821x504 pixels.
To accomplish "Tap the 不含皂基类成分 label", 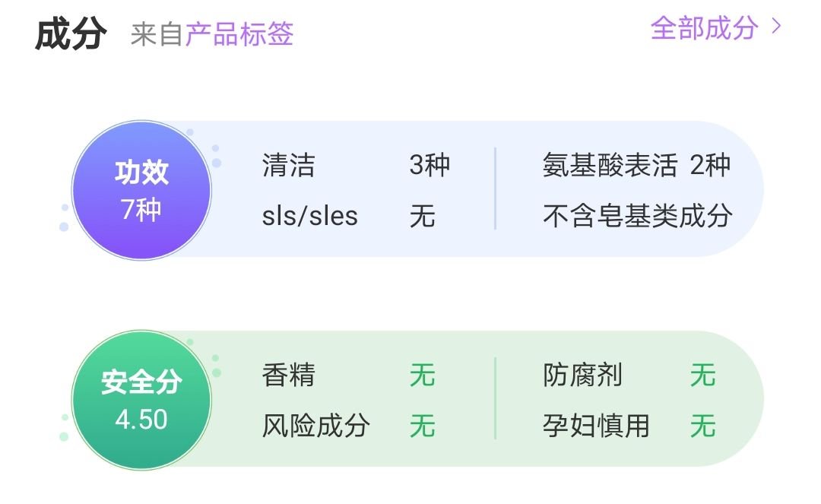I will (x=637, y=216).
